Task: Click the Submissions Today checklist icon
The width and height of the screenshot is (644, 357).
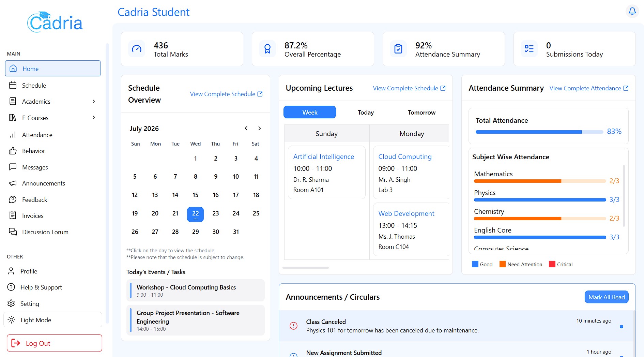Action: 529,49
